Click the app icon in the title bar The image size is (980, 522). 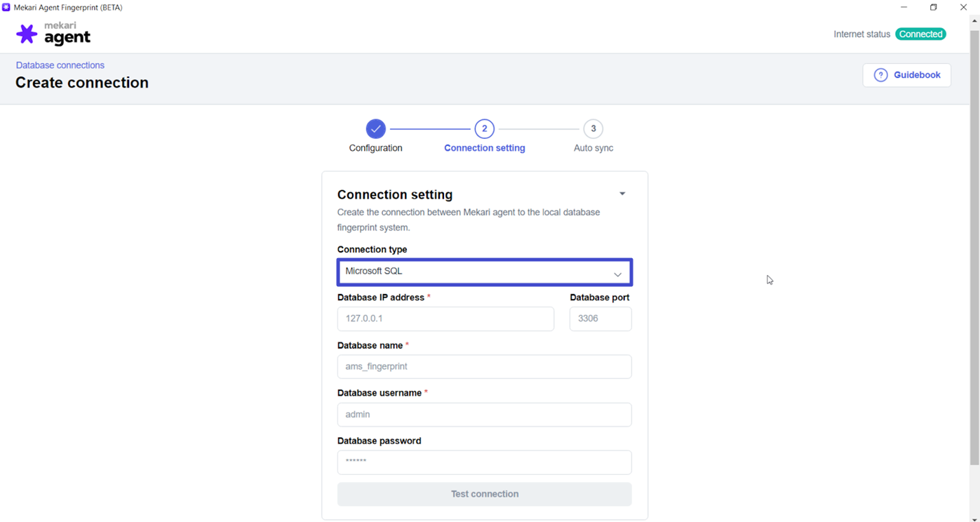coord(6,7)
